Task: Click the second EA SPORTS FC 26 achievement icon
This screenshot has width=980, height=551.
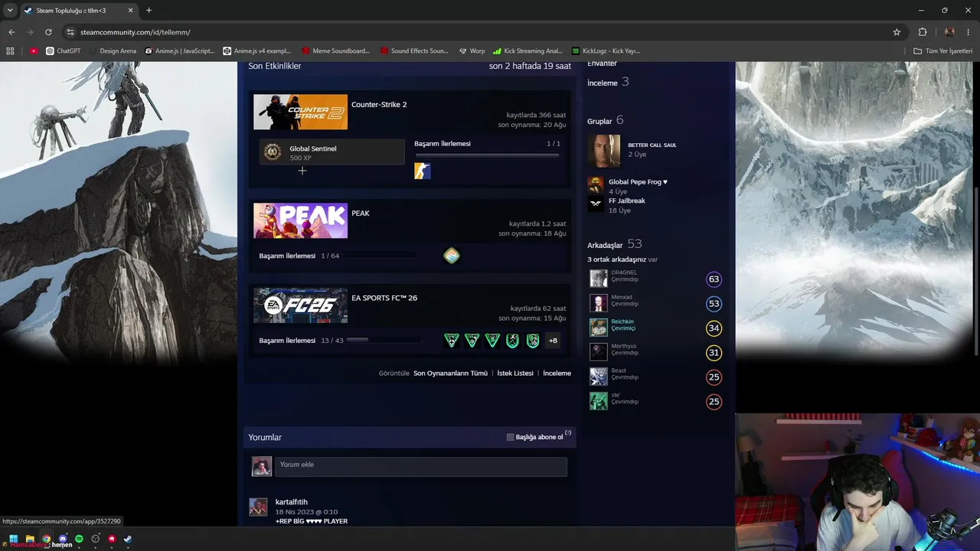Action: [472, 341]
